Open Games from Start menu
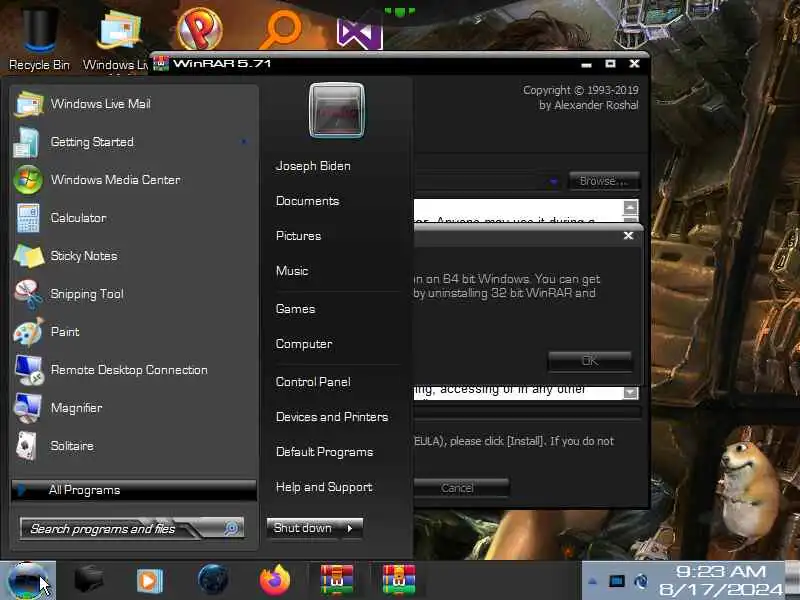The image size is (800, 600). click(x=295, y=309)
